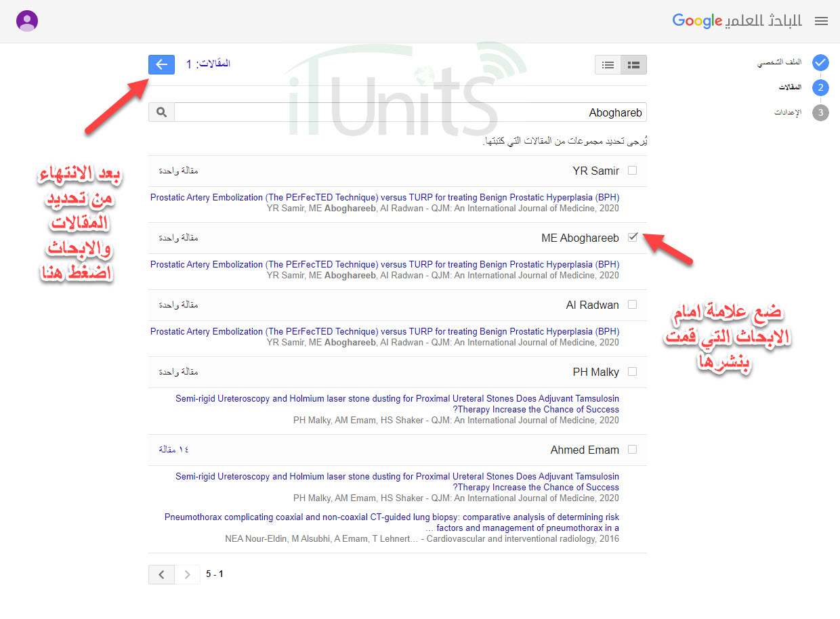Image resolution: width=840 pixels, height=619 pixels.
Task: Click the step 3 settings circle
Action: click(820, 112)
